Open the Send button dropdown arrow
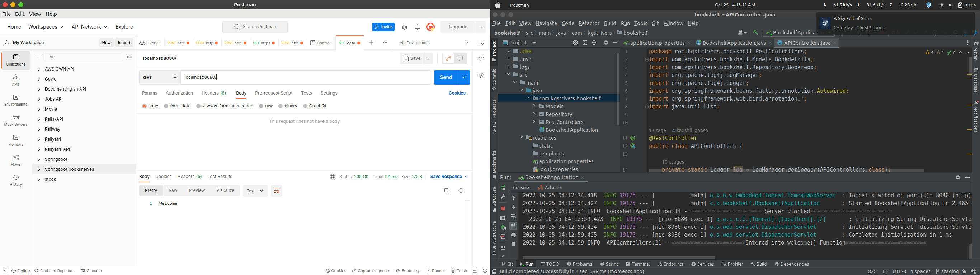This screenshot has height=275, width=980. 464,77
